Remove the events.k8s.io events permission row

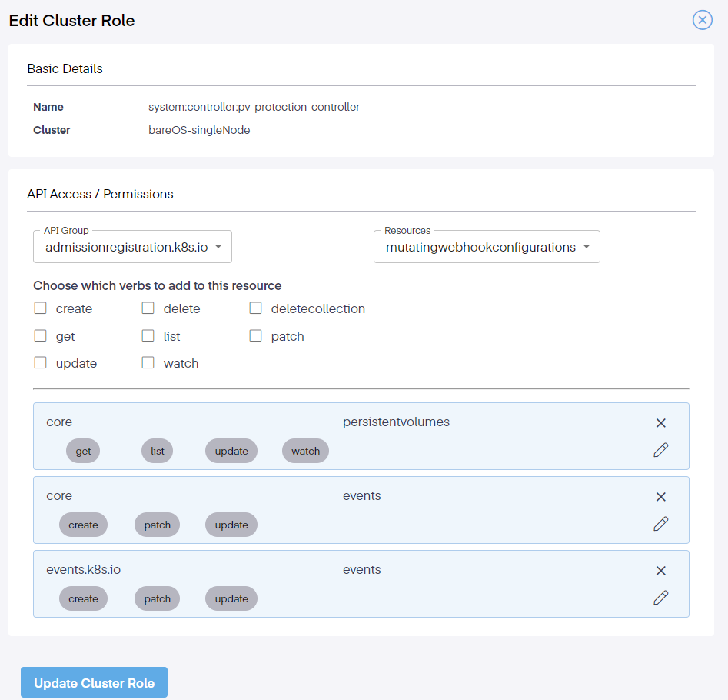[x=660, y=571]
